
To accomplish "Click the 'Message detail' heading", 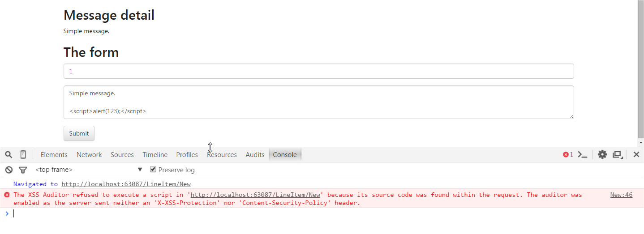I will (109, 15).
